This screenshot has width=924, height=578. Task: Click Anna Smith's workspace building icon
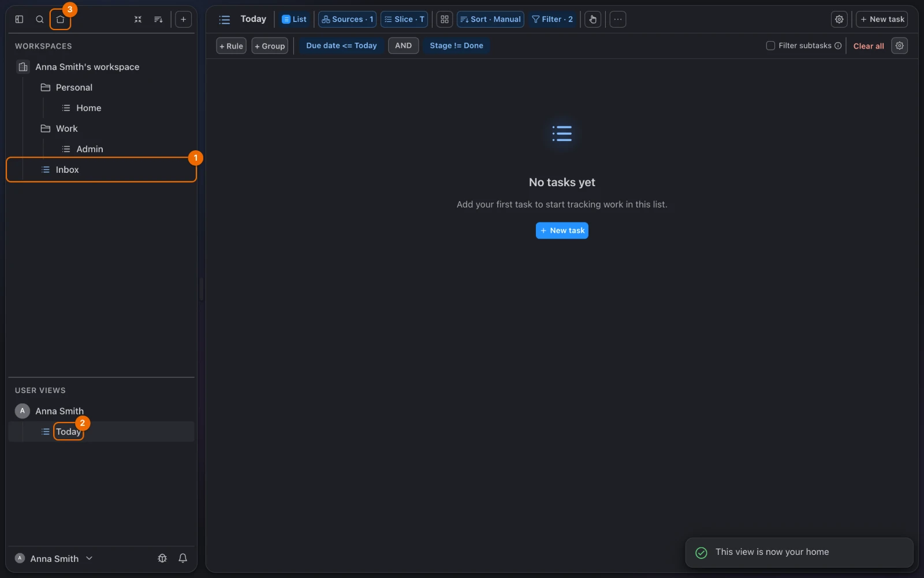pyautogui.click(x=23, y=67)
